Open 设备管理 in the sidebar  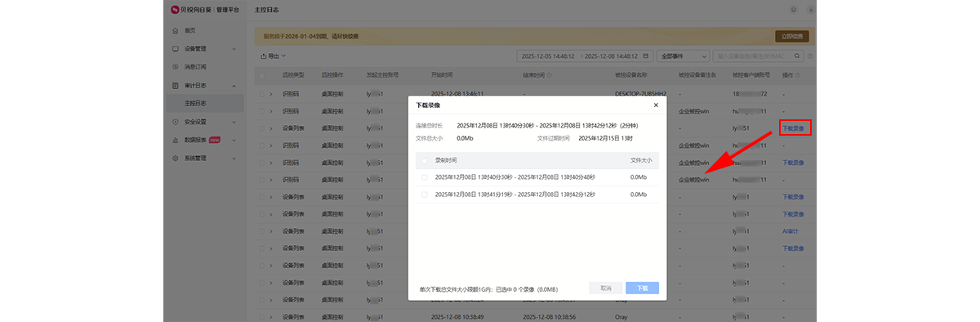click(195, 48)
